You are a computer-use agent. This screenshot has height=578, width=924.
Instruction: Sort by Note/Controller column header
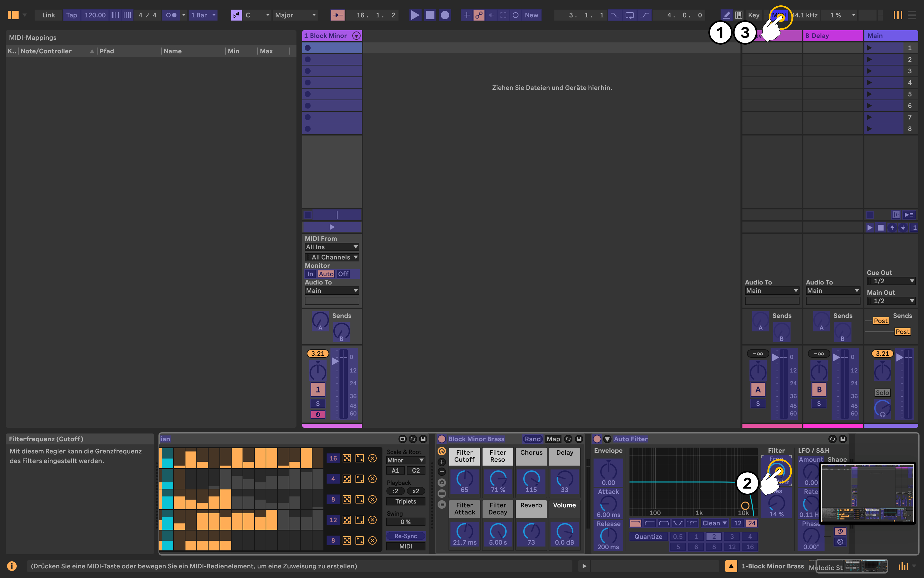coord(57,51)
